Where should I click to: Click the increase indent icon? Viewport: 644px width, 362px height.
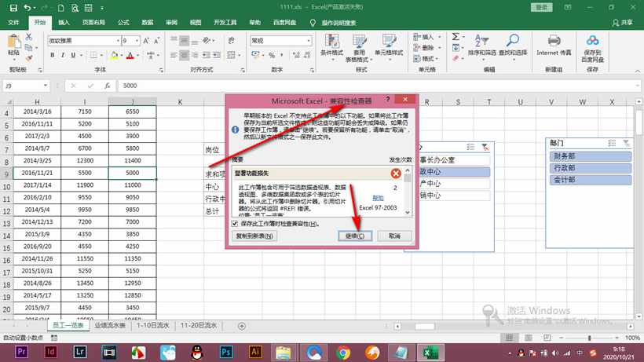click(x=217, y=55)
